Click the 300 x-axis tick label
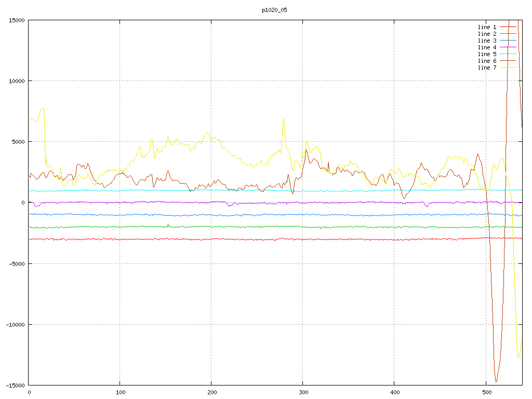Image resolution: width=532 pixels, height=399 pixels. (303, 393)
